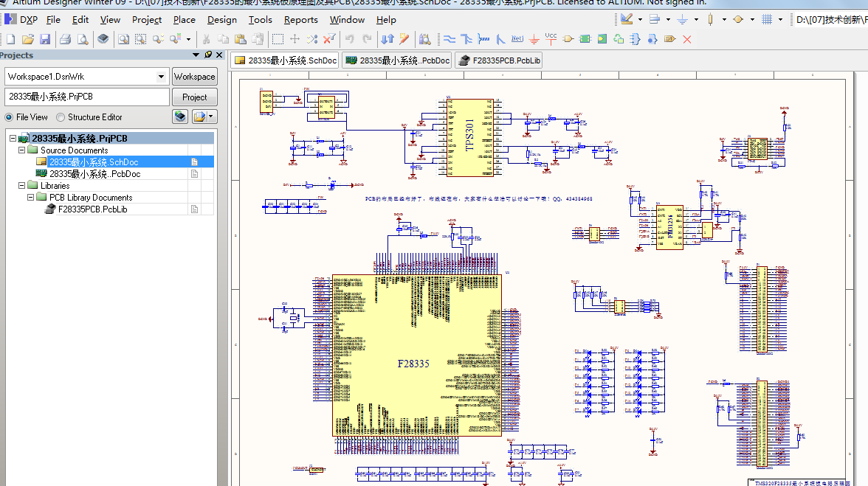Screen dimensions: 868x486
Task: Close the Projects panel
Action: click(219, 55)
